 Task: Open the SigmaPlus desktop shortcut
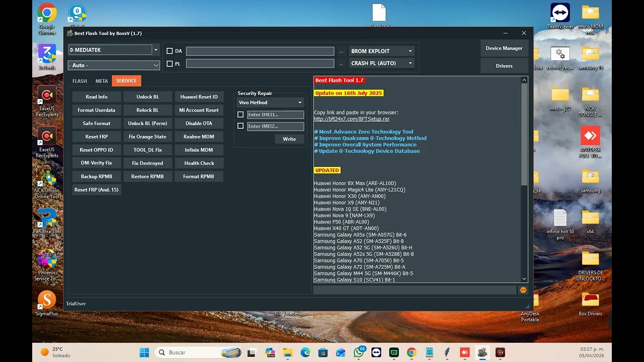point(47,304)
